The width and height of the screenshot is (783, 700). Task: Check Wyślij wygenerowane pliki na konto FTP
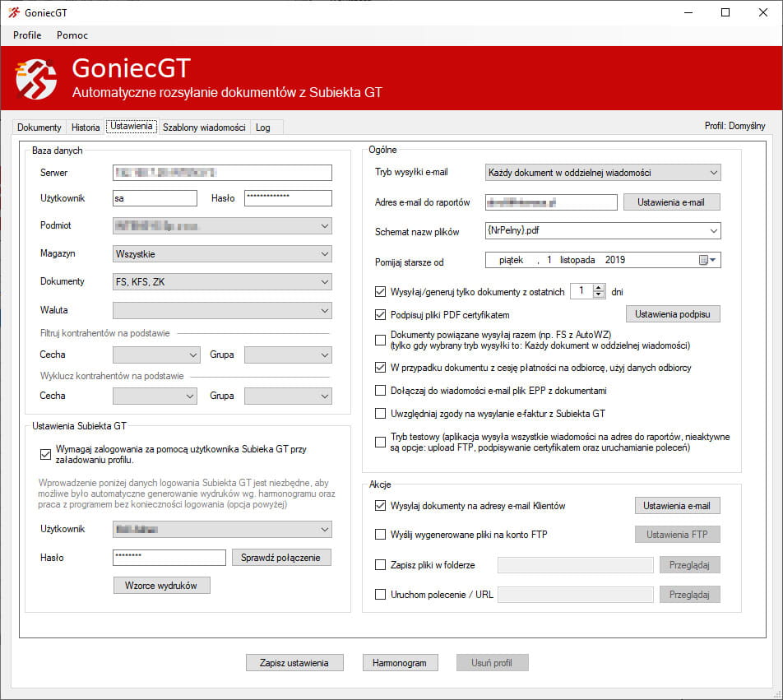pos(380,535)
